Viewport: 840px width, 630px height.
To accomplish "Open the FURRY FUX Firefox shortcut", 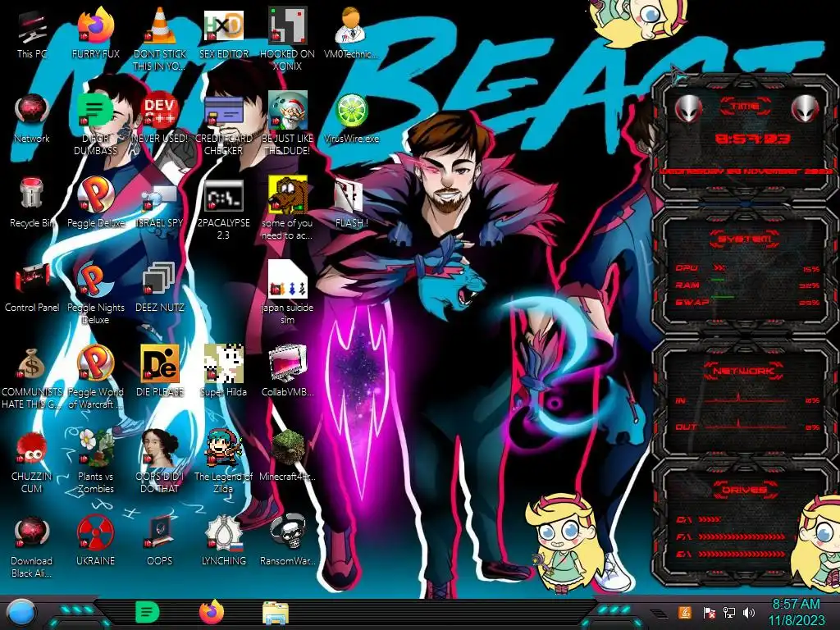I will (95, 33).
